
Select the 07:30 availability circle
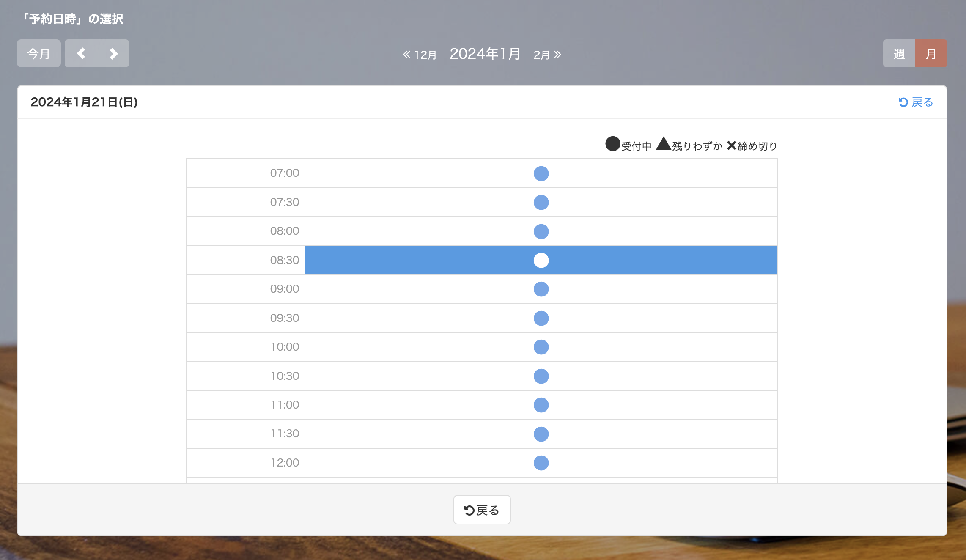[x=541, y=202]
